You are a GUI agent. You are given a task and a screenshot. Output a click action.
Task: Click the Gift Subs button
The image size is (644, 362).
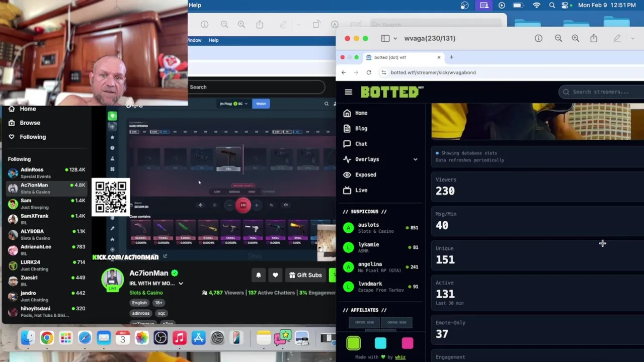tap(305, 275)
